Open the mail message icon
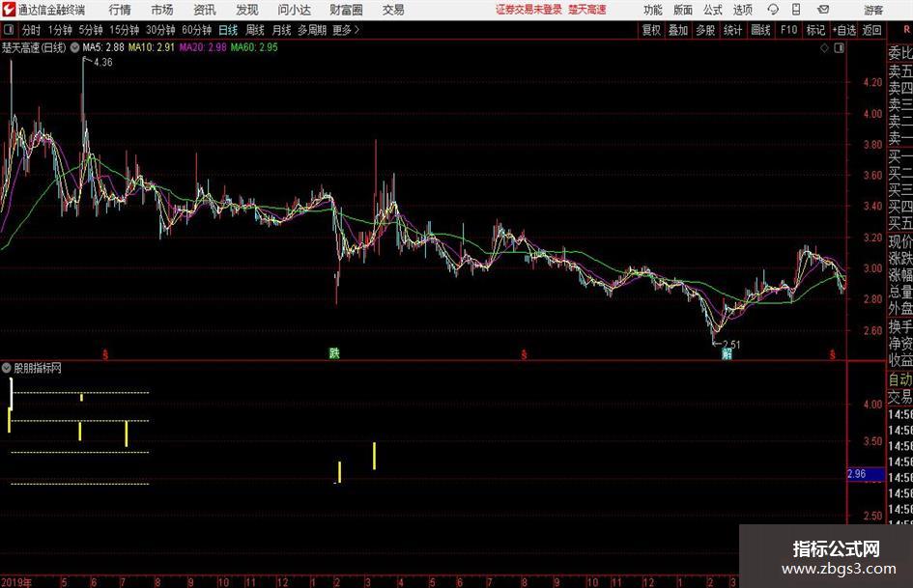913x588 pixels. (823, 10)
